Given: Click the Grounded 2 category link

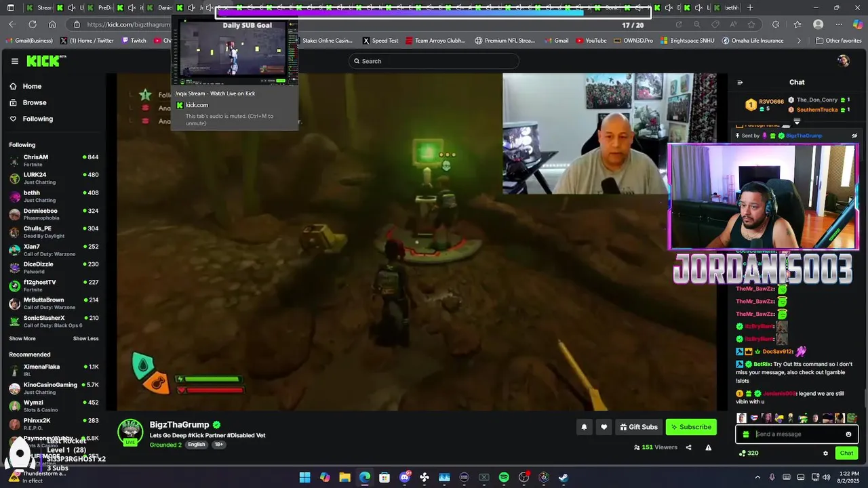Looking at the screenshot, I should 165,445.
